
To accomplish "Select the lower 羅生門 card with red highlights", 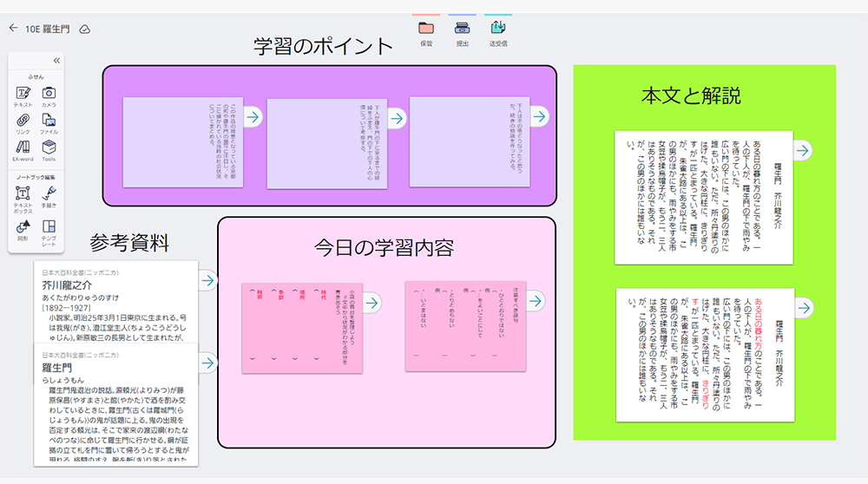I will click(x=705, y=355).
